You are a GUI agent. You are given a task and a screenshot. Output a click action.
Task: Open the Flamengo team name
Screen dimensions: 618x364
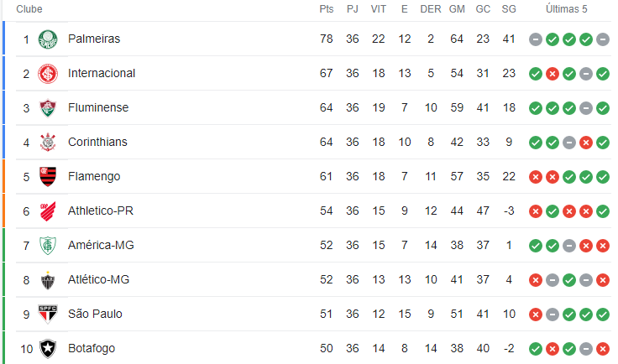[94, 176]
